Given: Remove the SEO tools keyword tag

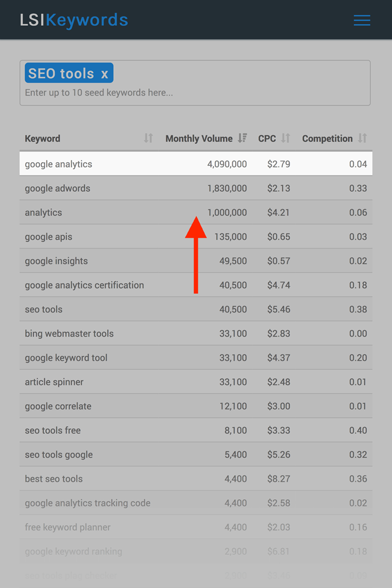Looking at the screenshot, I should (x=105, y=74).
